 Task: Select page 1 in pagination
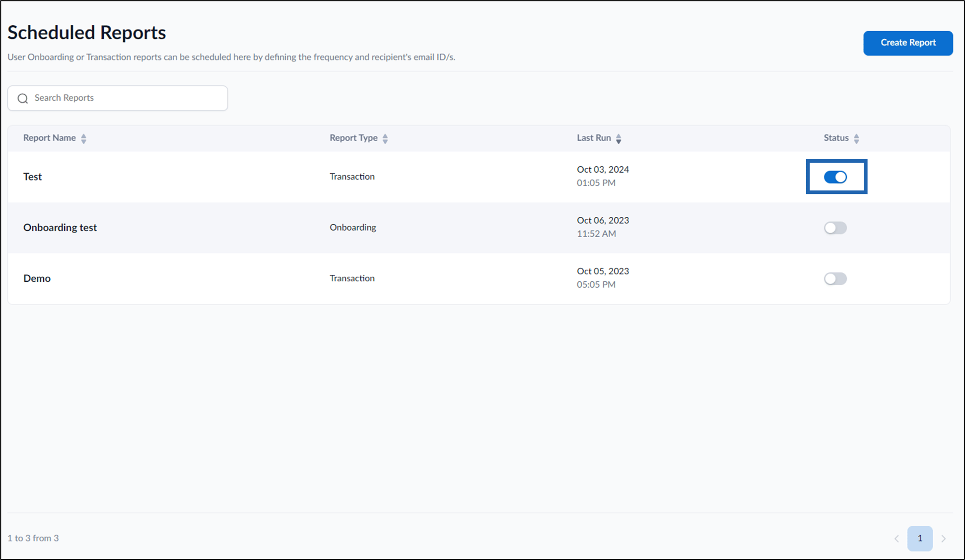point(920,539)
